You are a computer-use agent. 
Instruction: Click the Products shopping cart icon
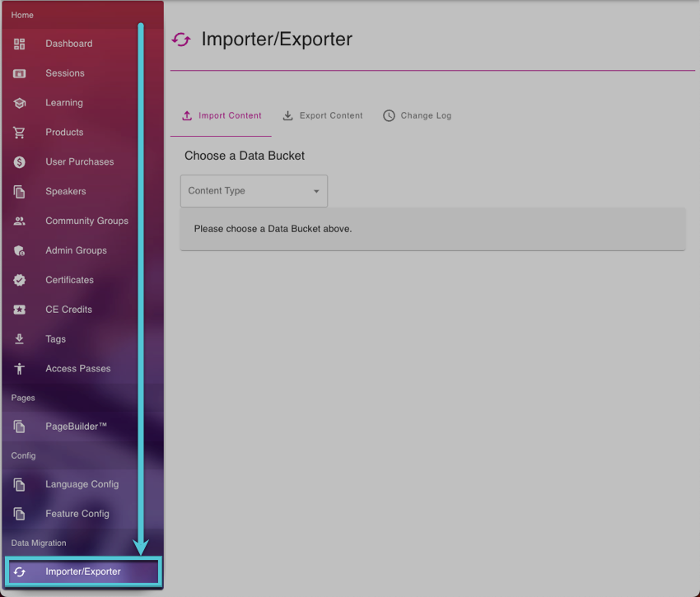click(19, 133)
